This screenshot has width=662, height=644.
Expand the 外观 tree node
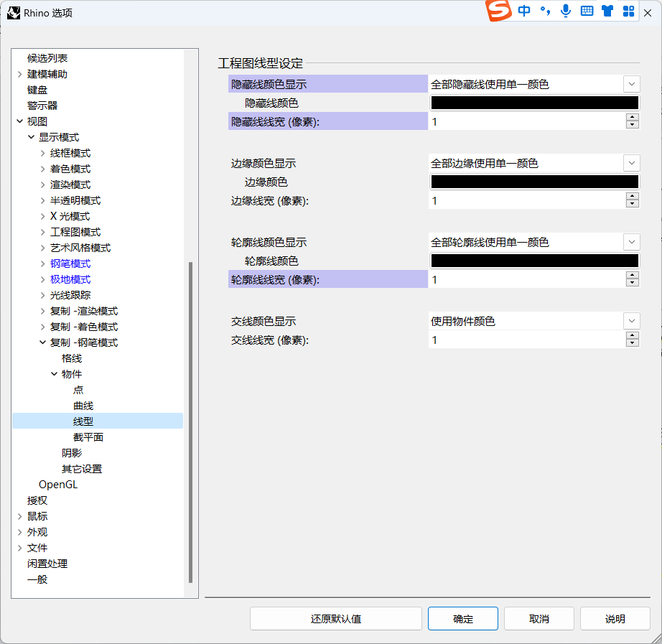pyautogui.click(x=20, y=532)
